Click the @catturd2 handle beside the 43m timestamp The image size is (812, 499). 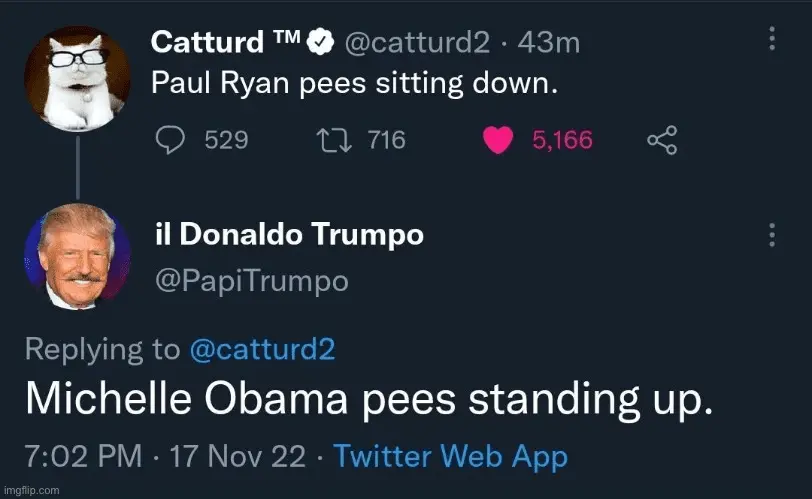pyautogui.click(x=417, y=42)
